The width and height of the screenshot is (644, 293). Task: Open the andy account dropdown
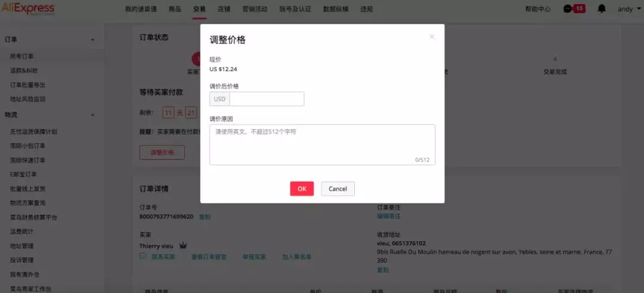pyautogui.click(x=628, y=9)
